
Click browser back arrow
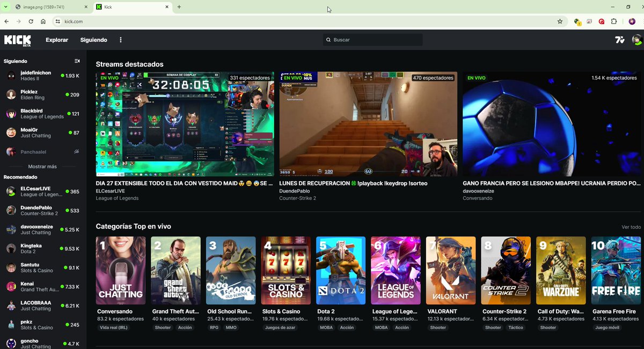coord(6,21)
